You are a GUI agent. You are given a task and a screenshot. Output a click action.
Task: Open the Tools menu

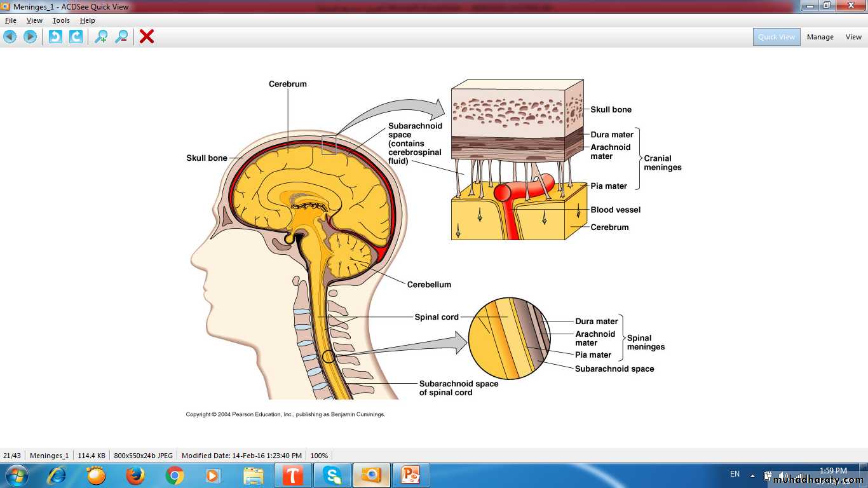(x=61, y=20)
